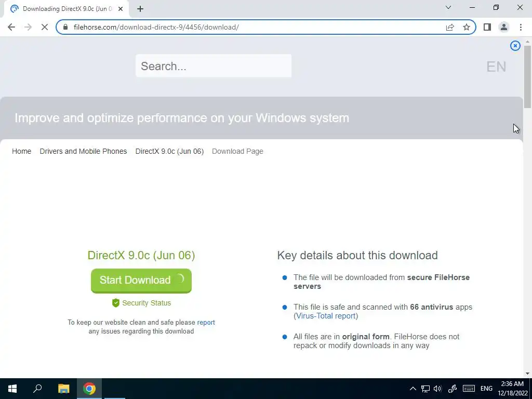Viewport: 532px width, 399px height.
Task: Click the '66 antivirus' text
Action: [x=431, y=307]
